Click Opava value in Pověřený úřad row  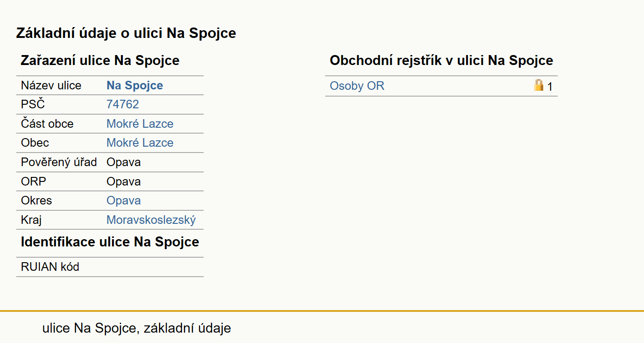(x=124, y=162)
